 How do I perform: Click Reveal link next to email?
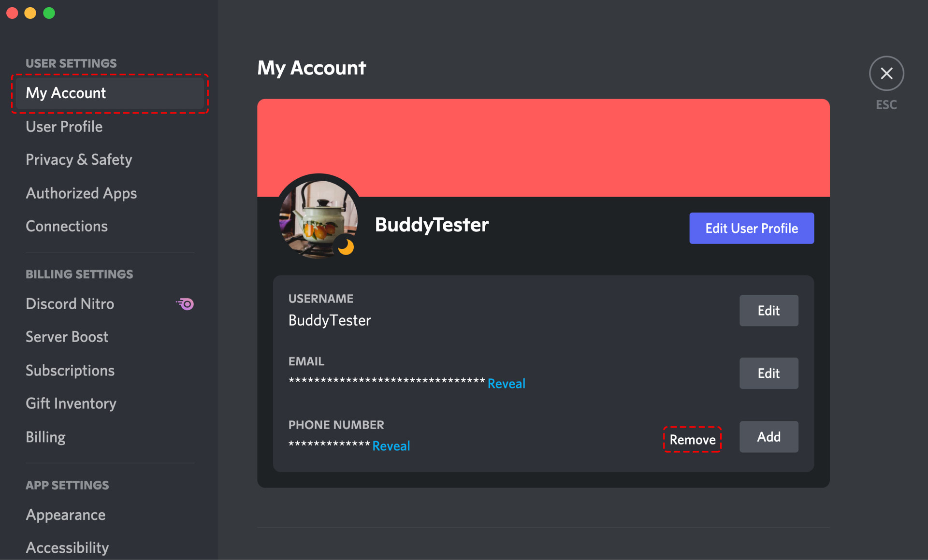pyautogui.click(x=507, y=382)
